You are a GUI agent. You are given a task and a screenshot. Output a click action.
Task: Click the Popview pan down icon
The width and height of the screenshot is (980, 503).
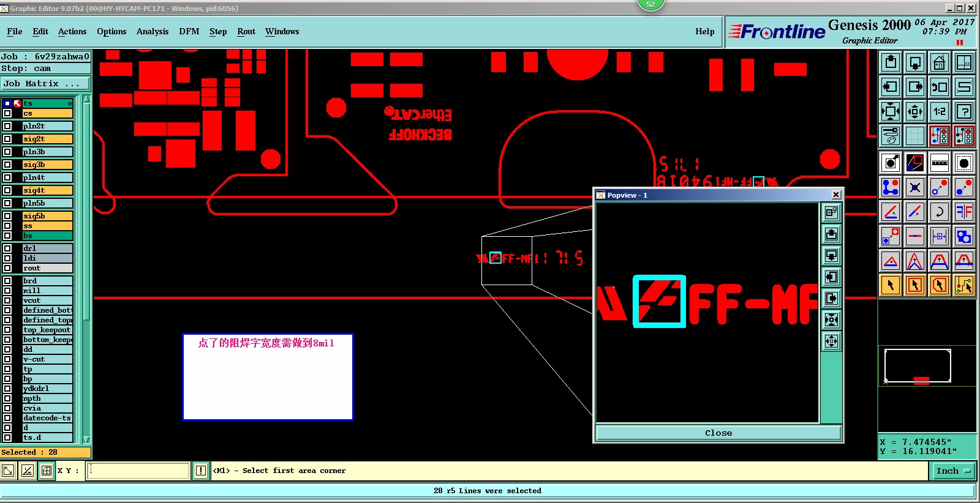click(x=831, y=255)
